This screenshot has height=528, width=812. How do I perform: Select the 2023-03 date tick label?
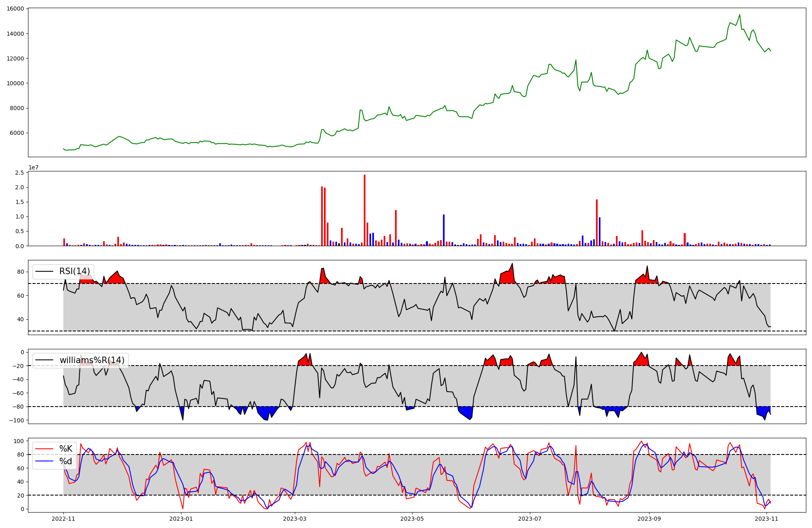click(x=295, y=519)
